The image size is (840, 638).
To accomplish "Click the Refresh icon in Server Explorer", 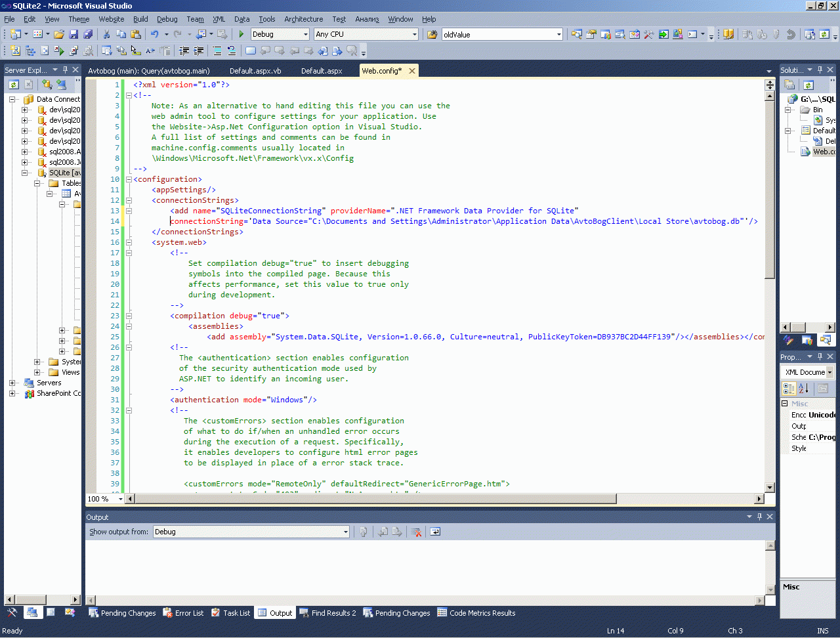I will tap(13, 84).
